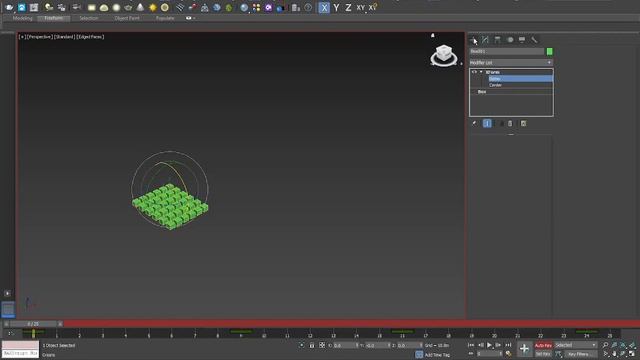The width and height of the screenshot is (640, 360).
Task: Collapse the XForm modifier sub-levels
Action: pos(481,72)
